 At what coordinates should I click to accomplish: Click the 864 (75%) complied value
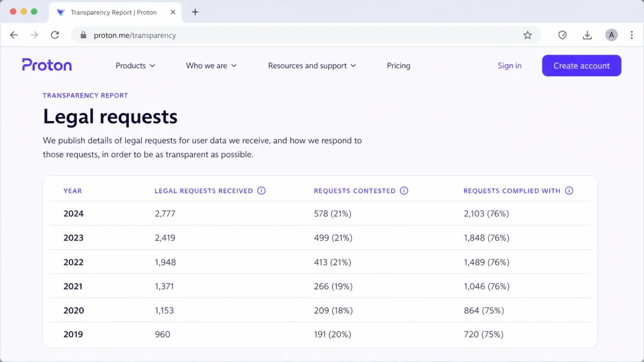pos(484,311)
